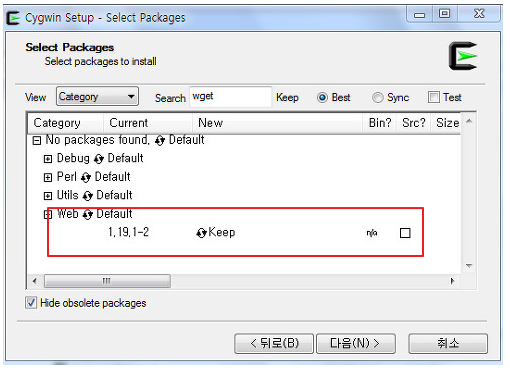This screenshot has height=376, width=510.
Task: Collapse the Web category
Action: point(48,215)
